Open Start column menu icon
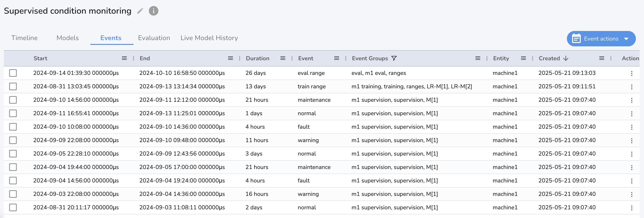Image resolution: width=644 pixels, height=218 pixels. point(124,58)
